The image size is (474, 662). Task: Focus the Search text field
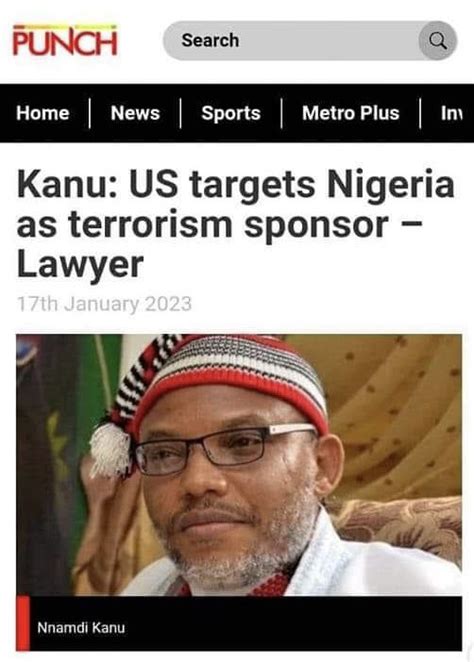click(x=310, y=41)
